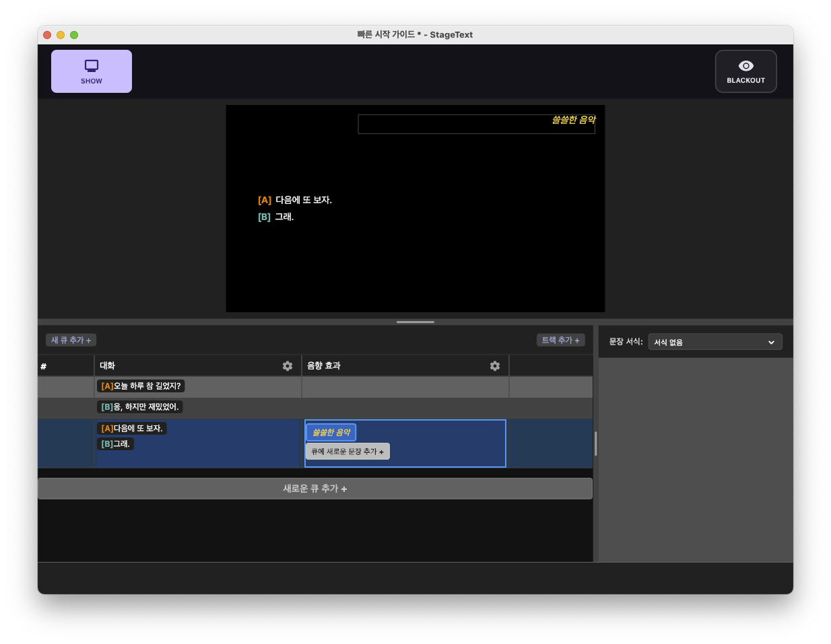Click 트랙 추가 + button
831x644 pixels.
[x=560, y=341]
